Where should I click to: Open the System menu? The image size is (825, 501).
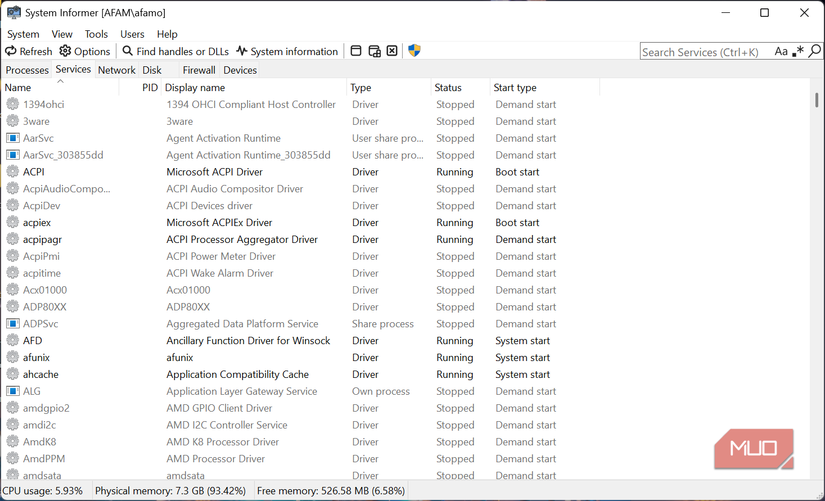(23, 34)
